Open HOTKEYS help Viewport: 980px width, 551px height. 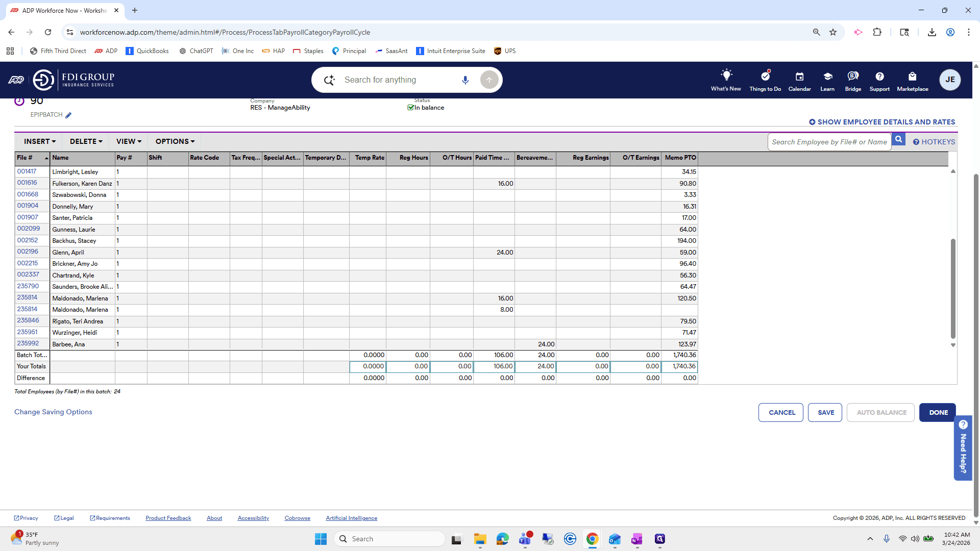click(934, 142)
